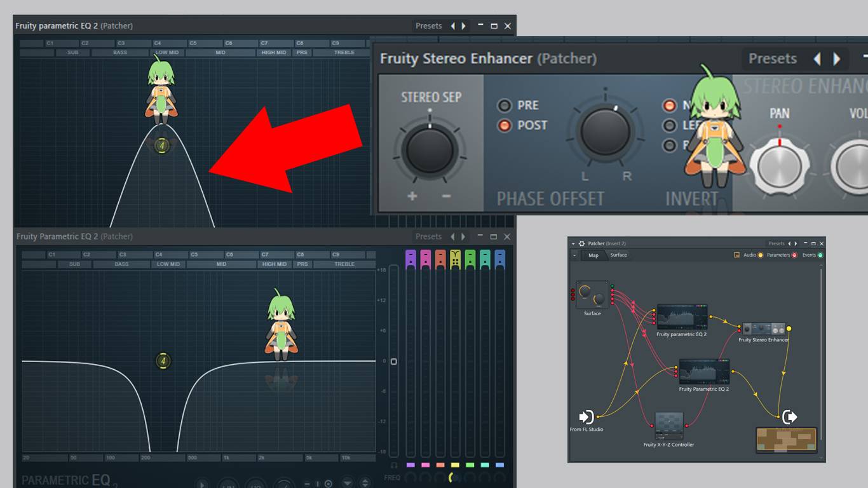Select Fruity Stereo Enhancer node in Patcher
This screenshot has height=488, width=868.
[764, 329]
